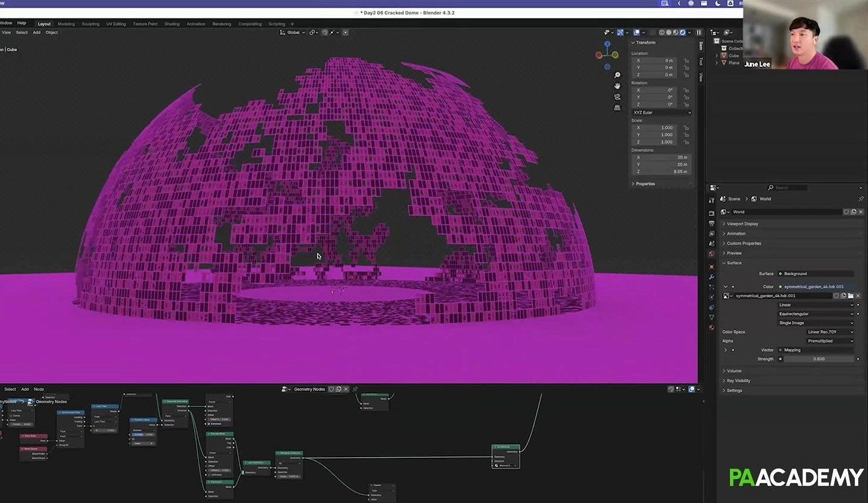Viewport: 868px width, 503px height.
Task: Open the Add menu in the viewport
Action: [37, 33]
